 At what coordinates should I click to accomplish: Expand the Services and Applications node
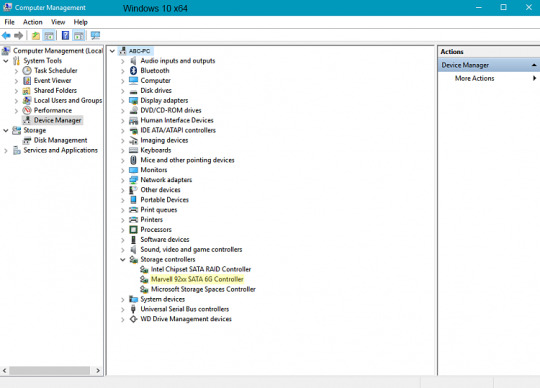point(6,151)
